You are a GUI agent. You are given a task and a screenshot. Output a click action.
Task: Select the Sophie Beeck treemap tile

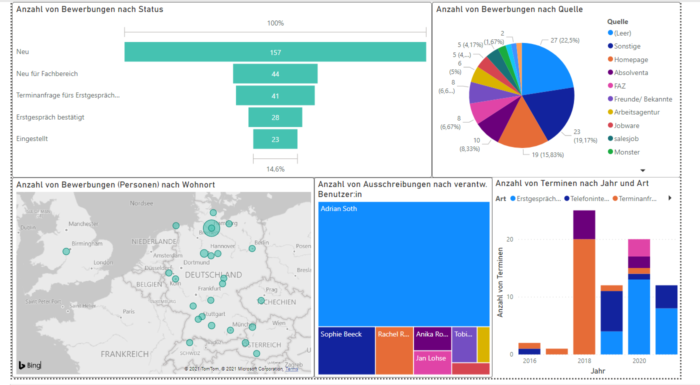(346, 351)
